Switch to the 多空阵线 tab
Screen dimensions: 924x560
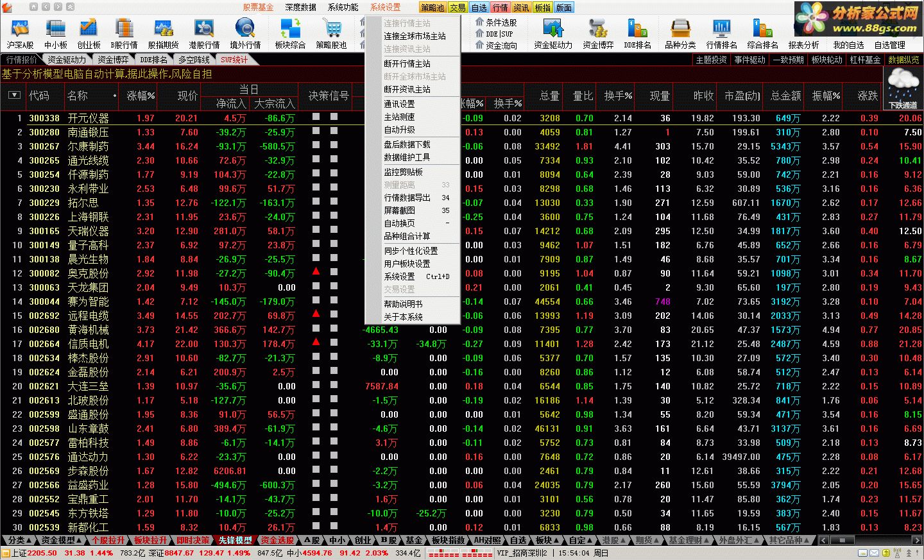tap(194, 60)
